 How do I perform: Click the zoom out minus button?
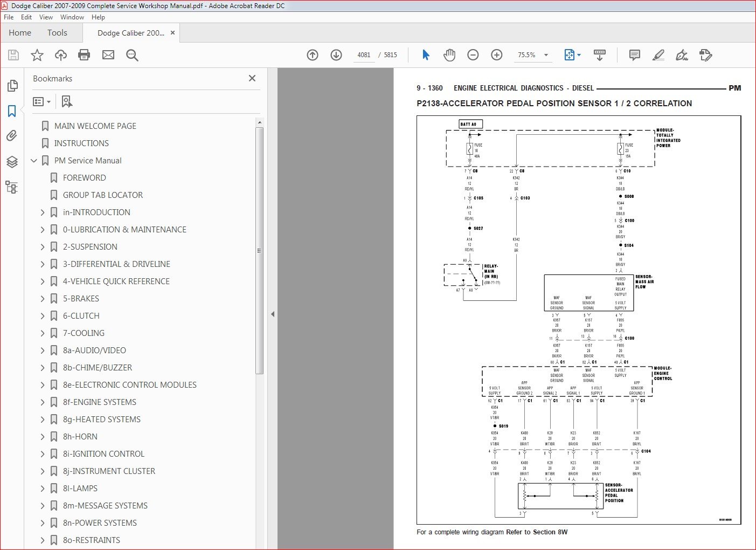point(473,55)
